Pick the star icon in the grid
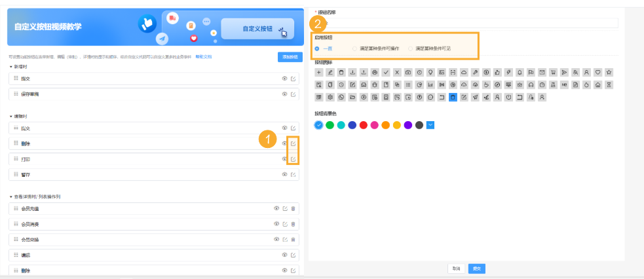644x279 pixels. point(609,72)
